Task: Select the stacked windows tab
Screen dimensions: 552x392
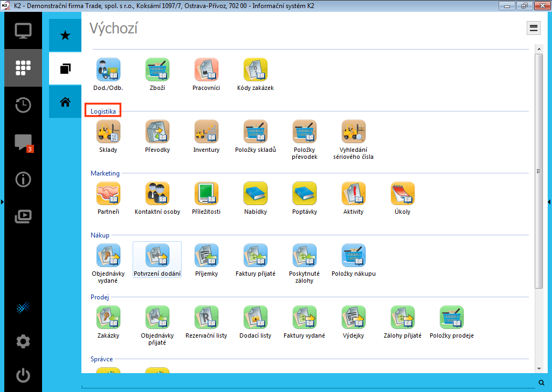Action: (65, 68)
